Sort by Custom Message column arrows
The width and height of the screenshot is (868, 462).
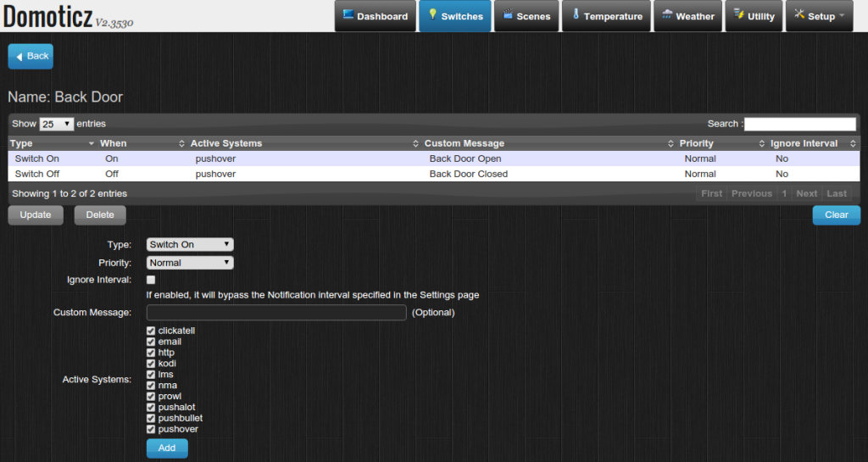tap(670, 144)
